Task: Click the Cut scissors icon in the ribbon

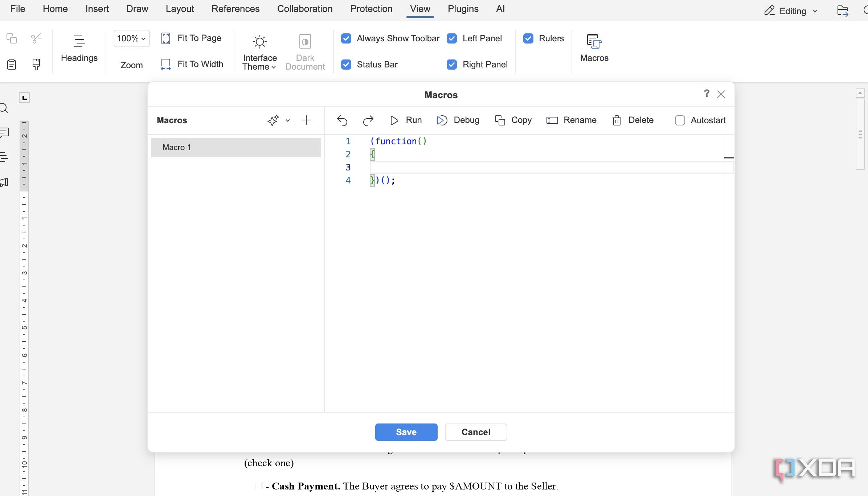Action: 36,38
